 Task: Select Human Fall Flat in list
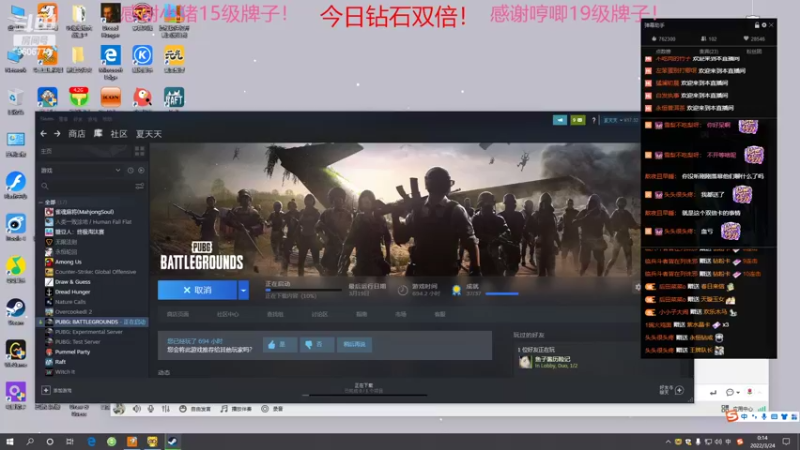[93, 222]
